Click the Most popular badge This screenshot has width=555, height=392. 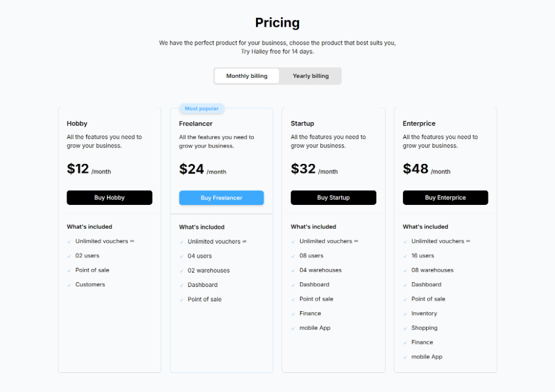point(201,109)
